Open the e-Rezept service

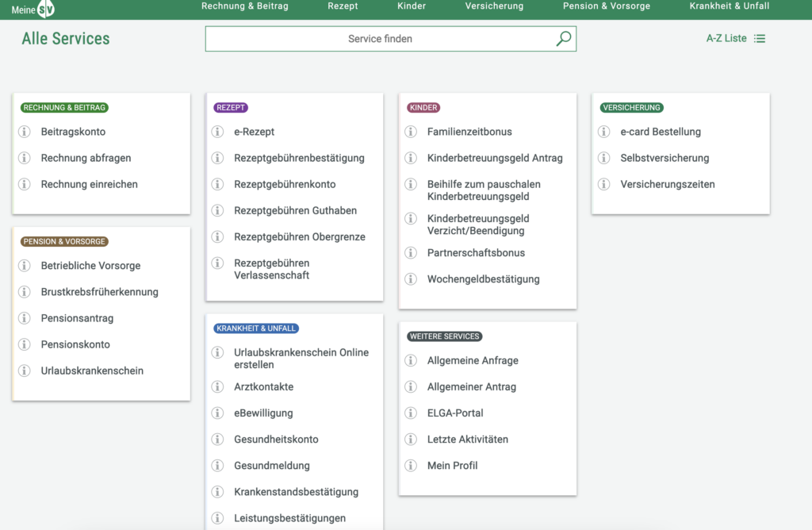point(255,132)
